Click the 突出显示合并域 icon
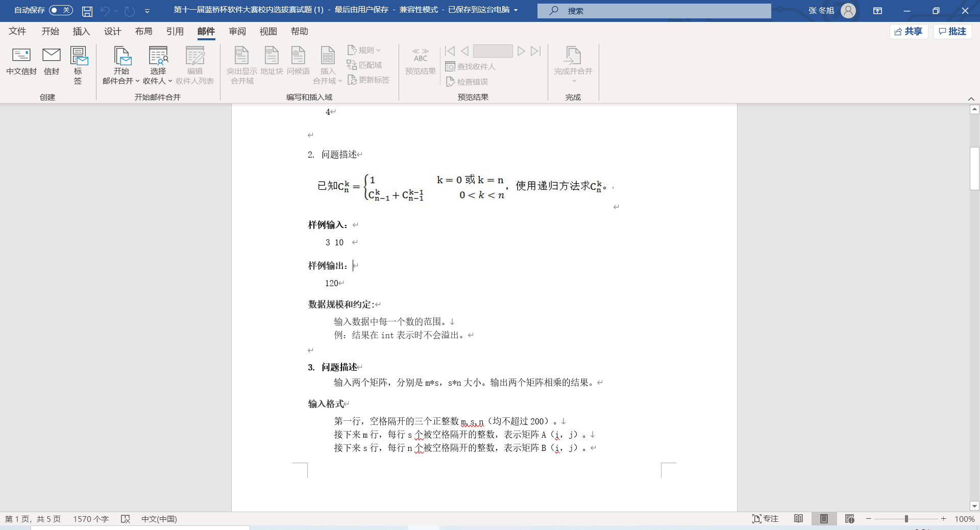The width and height of the screenshot is (980, 530). (242, 65)
